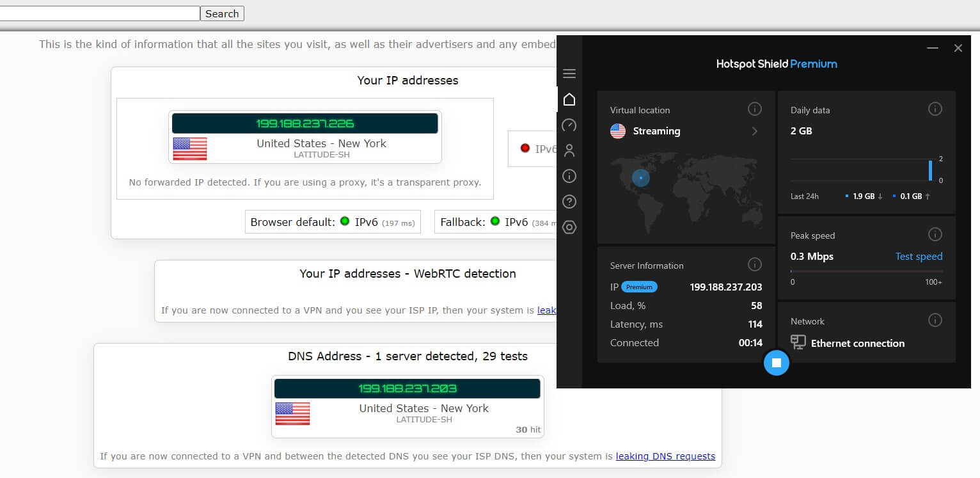
Task: Click the Ethernet connection monitor icon
Action: 798,342
